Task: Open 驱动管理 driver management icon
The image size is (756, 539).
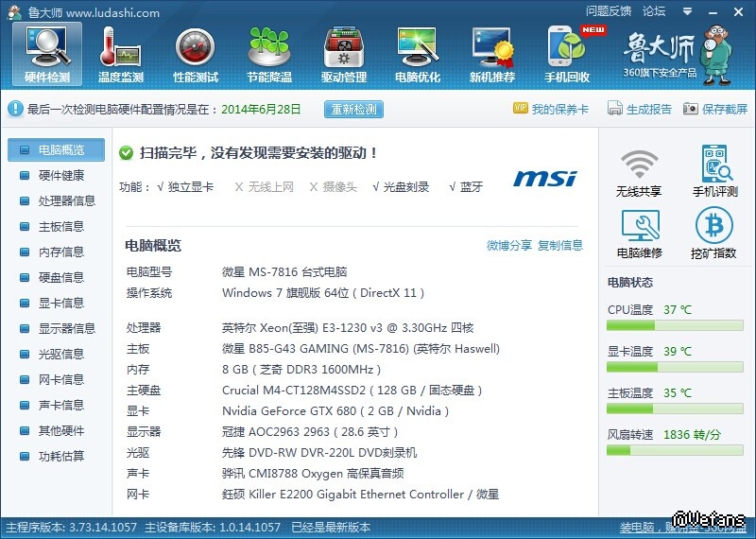Action: (x=344, y=45)
